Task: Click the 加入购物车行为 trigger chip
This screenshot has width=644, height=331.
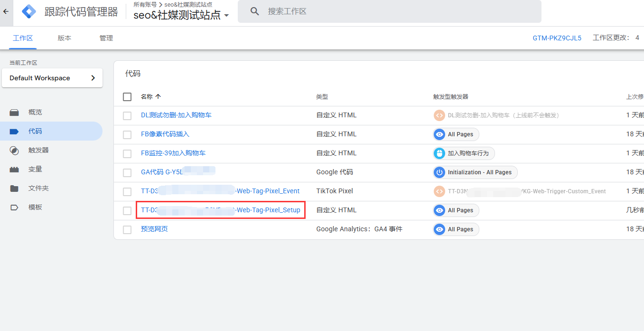Action: [x=464, y=153]
